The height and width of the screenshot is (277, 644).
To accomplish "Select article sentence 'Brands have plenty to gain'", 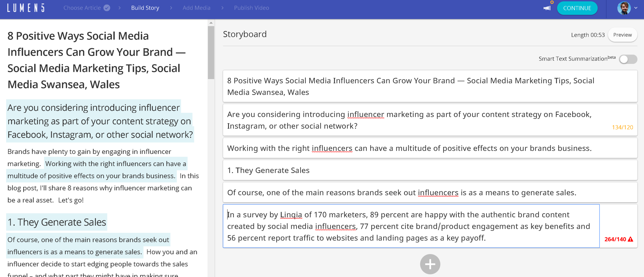I will tap(89, 158).
